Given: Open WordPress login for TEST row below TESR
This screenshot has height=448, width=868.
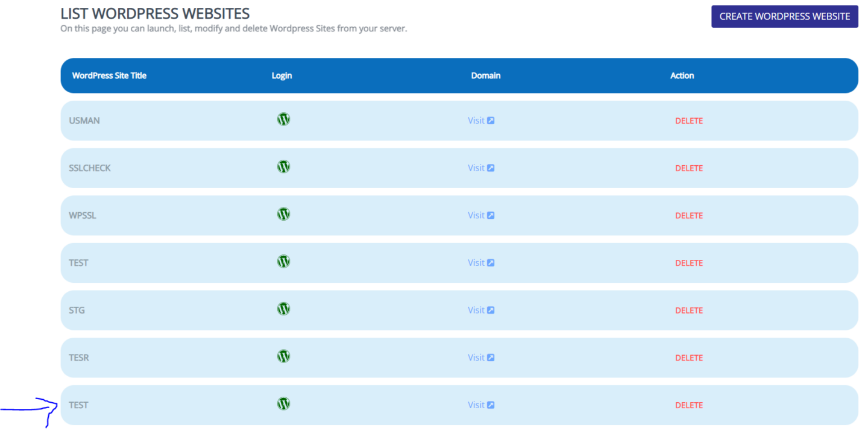Looking at the screenshot, I should click(283, 404).
